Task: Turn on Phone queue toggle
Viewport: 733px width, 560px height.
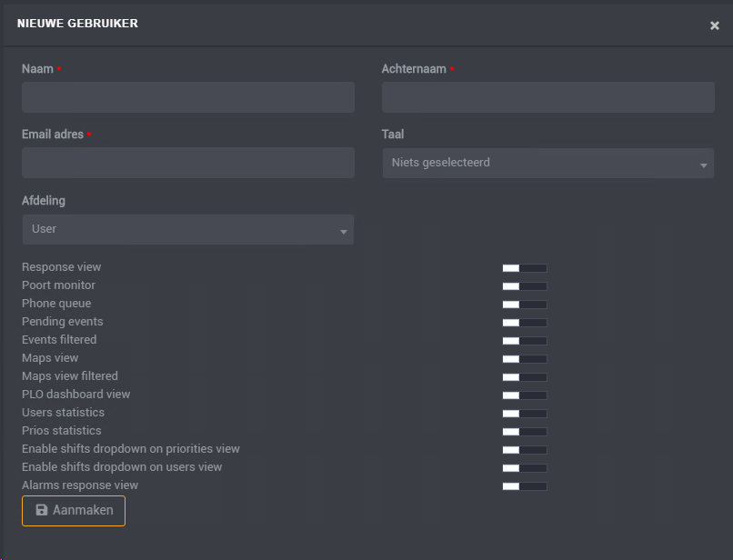Action: click(x=525, y=305)
